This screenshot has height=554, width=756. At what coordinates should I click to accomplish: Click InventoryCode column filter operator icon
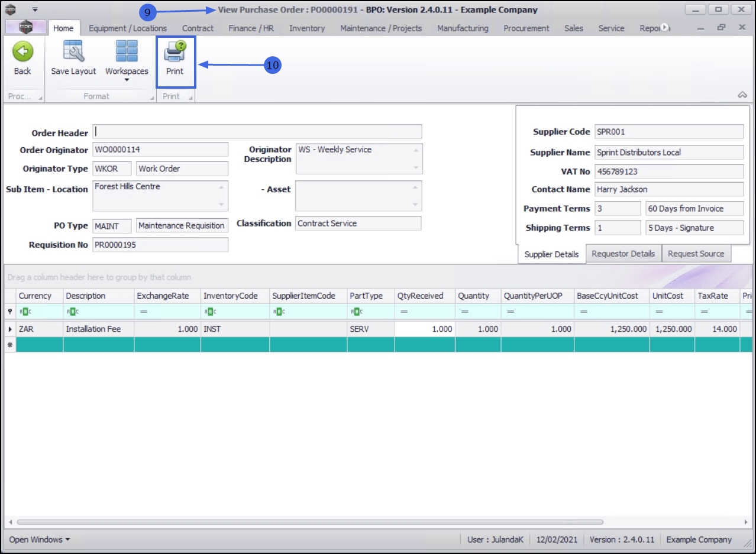(210, 312)
